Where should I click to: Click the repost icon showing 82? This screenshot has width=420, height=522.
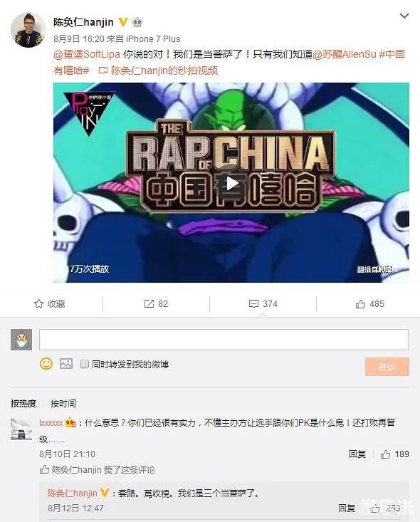pyautogui.click(x=149, y=303)
